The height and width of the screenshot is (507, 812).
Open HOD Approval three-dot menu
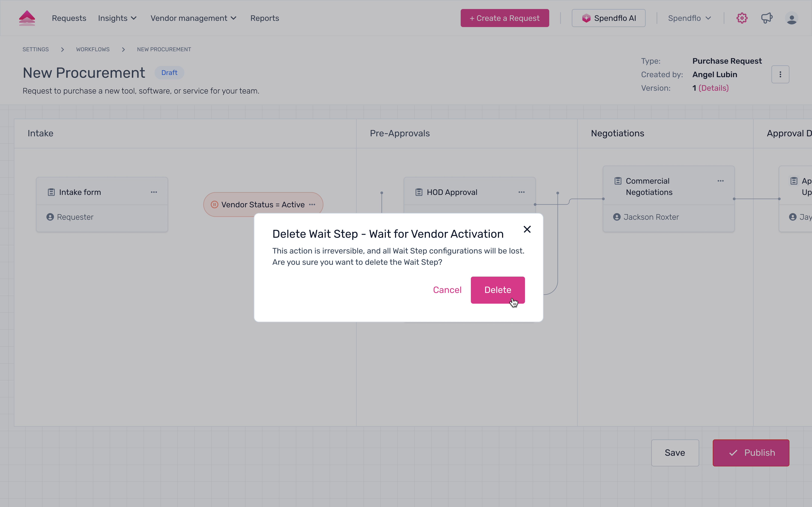521,192
